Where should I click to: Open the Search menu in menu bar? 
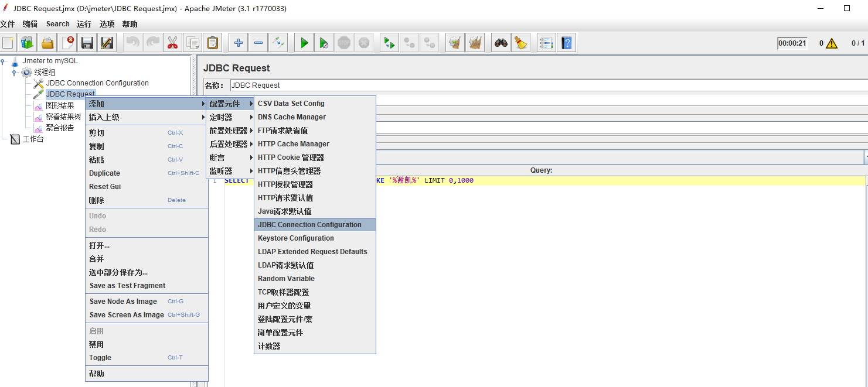(58, 24)
